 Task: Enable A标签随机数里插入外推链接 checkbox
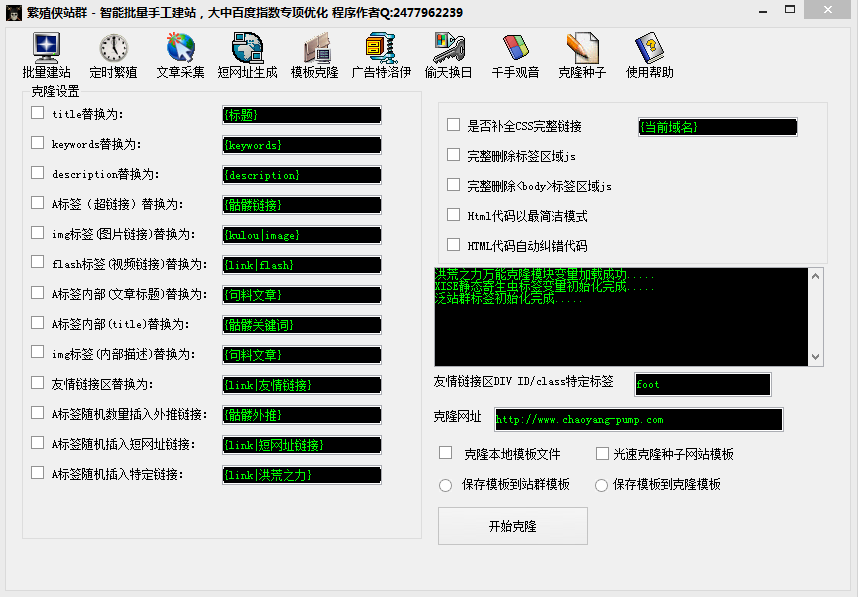38,413
